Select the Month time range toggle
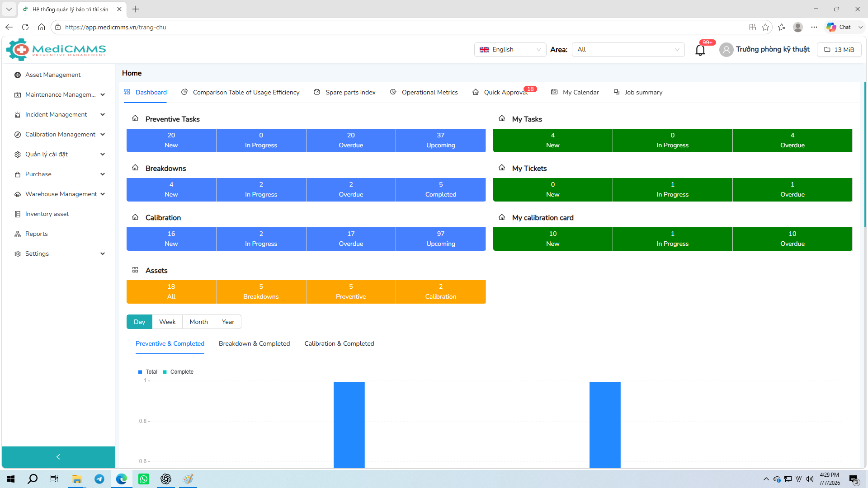 click(x=198, y=322)
